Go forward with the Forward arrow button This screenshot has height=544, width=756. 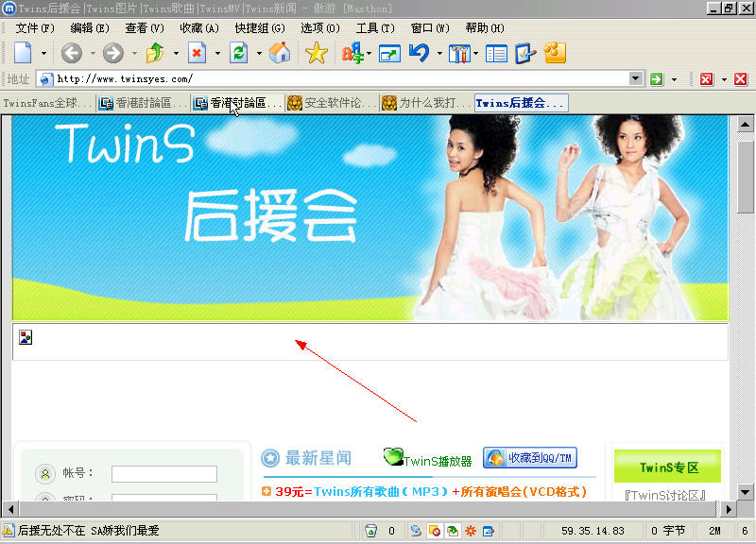coord(113,53)
